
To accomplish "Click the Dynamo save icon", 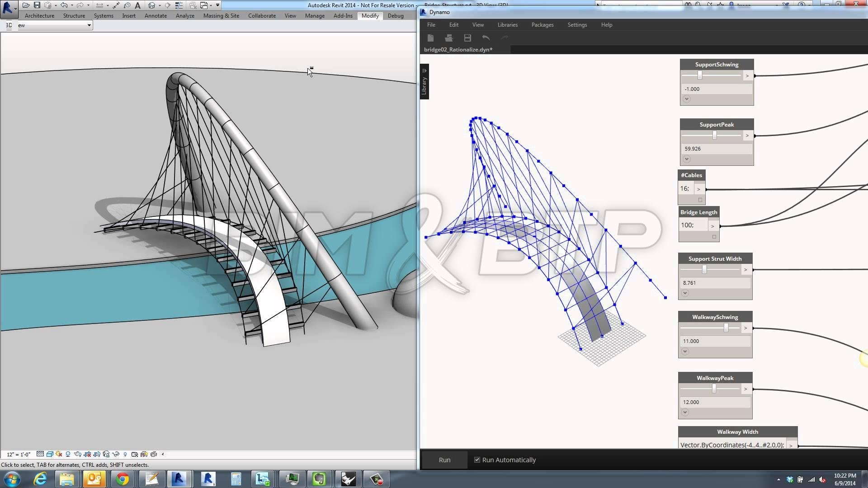I will click(x=467, y=38).
